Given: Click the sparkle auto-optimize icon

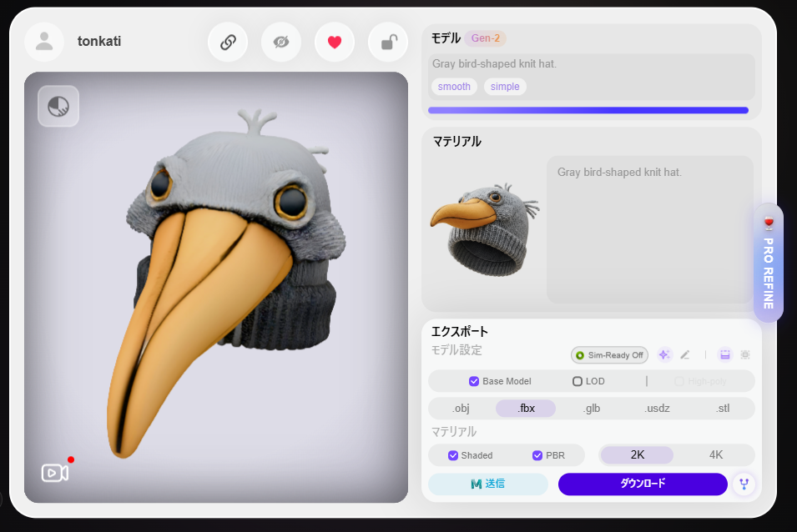Looking at the screenshot, I should point(664,354).
